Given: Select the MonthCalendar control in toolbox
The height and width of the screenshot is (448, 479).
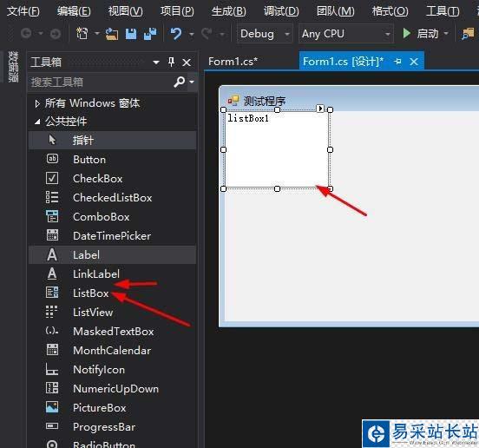Looking at the screenshot, I should pyautogui.click(x=113, y=350).
